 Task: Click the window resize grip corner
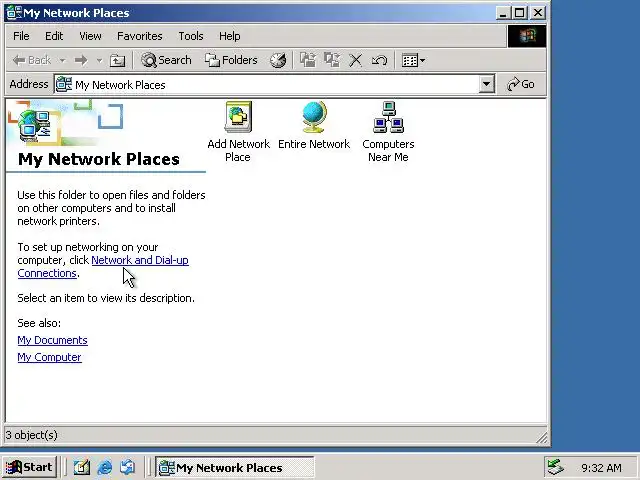click(542, 438)
